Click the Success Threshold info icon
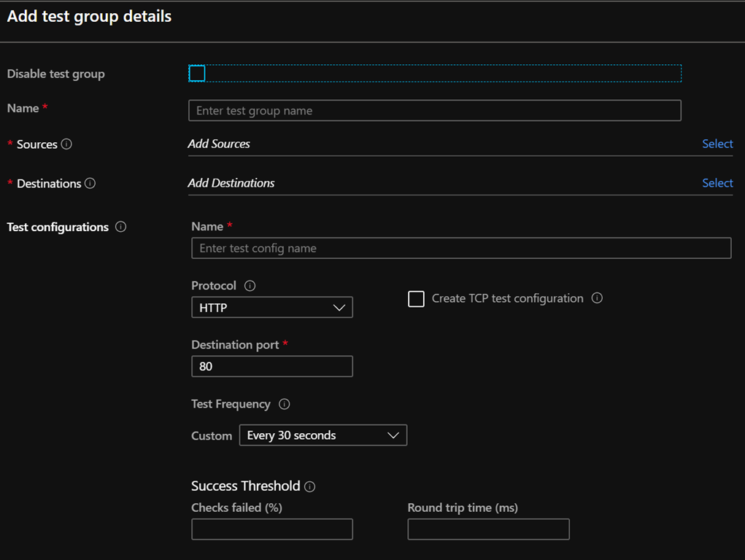The width and height of the screenshot is (745, 560). click(310, 486)
